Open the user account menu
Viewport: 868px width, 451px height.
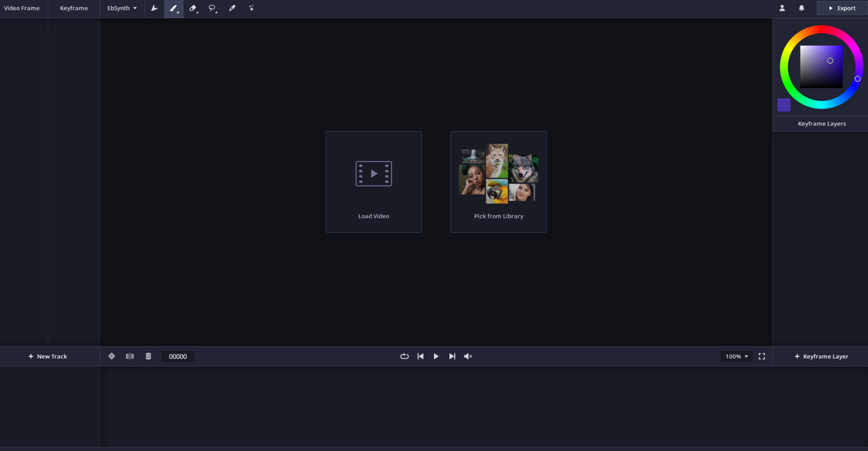(x=782, y=8)
